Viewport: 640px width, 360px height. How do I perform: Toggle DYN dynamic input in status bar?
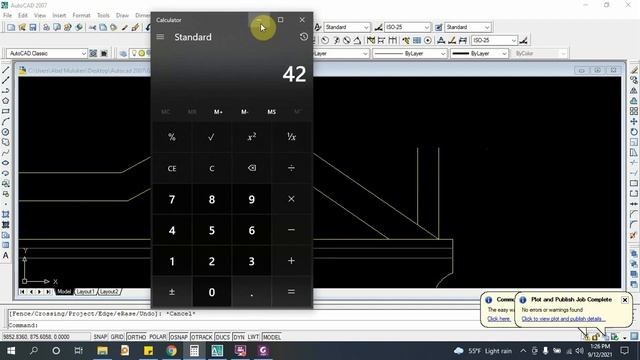pos(239,337)
